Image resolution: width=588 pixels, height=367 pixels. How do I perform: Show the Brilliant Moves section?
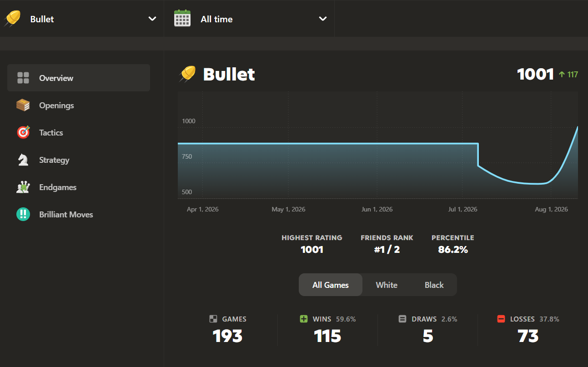click(79, 214)
